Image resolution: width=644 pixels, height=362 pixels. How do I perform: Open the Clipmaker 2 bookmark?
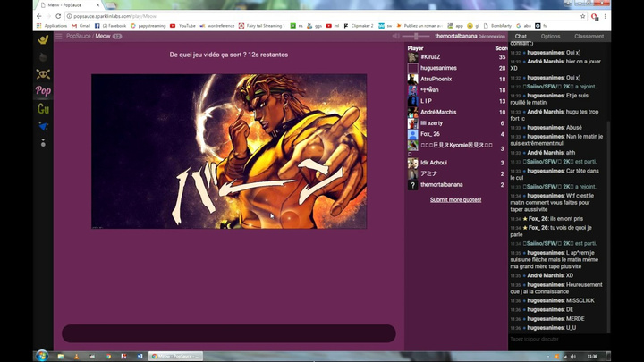coord(359,25)
